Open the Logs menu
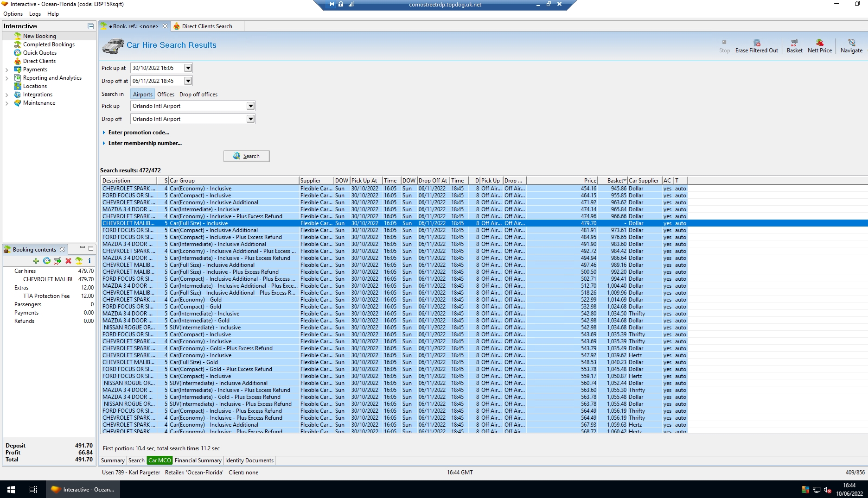 35,14
